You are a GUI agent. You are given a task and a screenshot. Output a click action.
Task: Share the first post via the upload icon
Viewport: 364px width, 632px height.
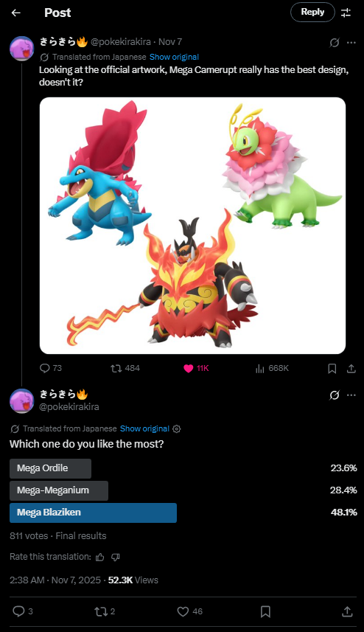[351, 369]
